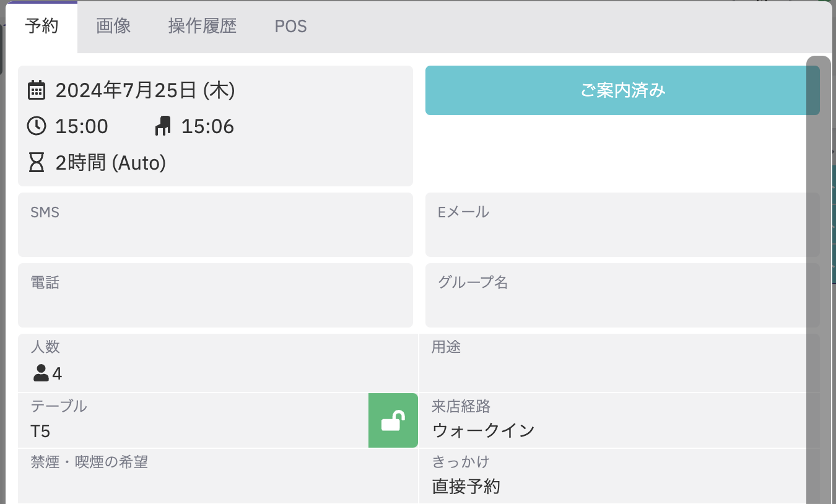Toggle the green table lock button
This screenshot has height=504, width=836.
click(393, 420)
